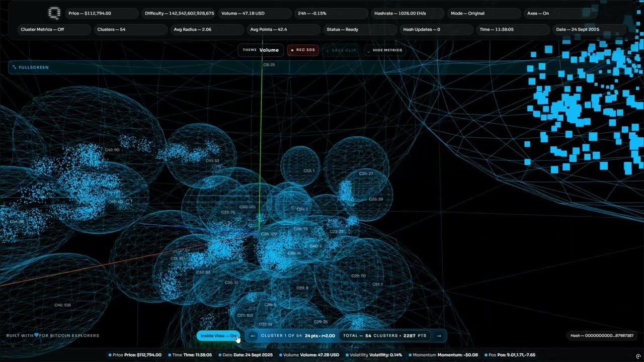Toggle Inside View off
This screenshot has width=644, height=362.
tap(218, 336)
